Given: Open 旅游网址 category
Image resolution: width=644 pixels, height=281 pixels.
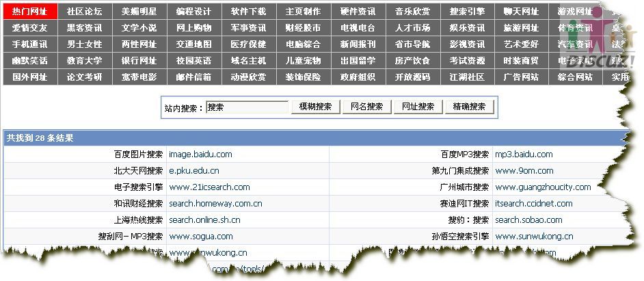Looking at the screenshot, I should (522, 28).
